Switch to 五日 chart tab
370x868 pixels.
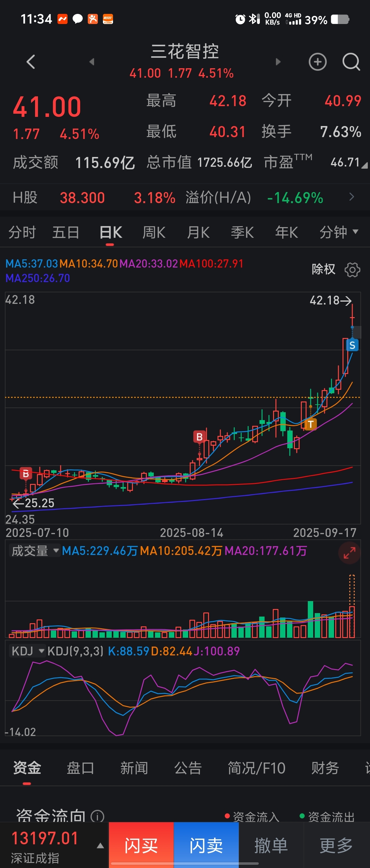[66, 232]
